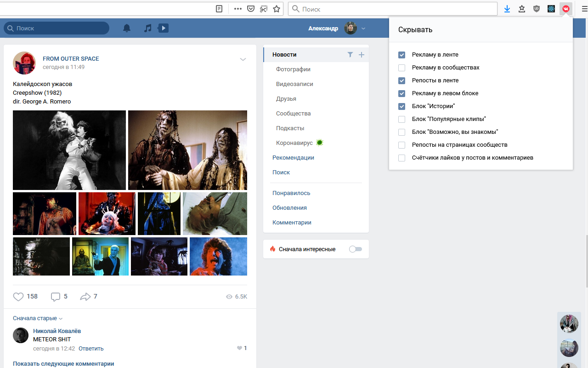Go to Рекомендации section

click(293, 158)
